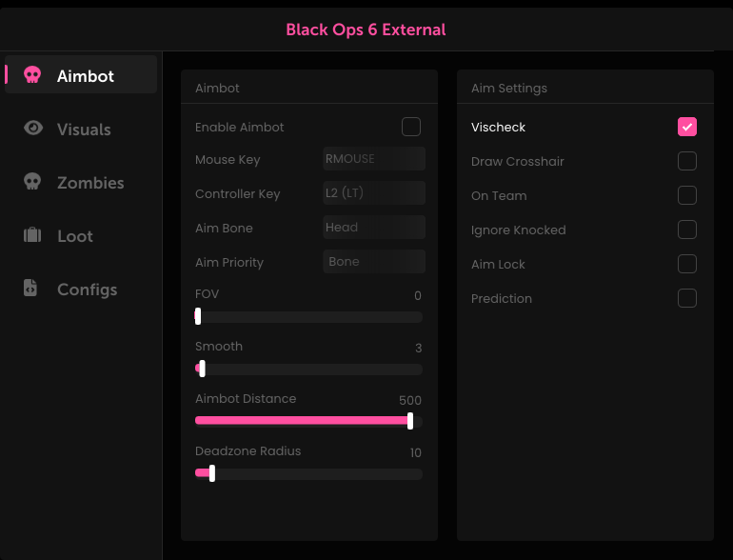Toggle the On Team checkbox

pyautogui.click(x=686, y=195)
